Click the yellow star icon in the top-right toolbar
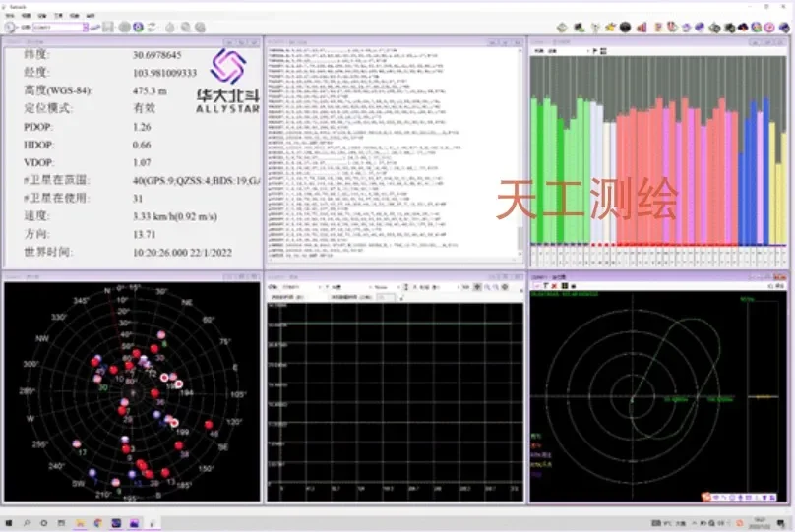795x532 pixels. [x=610, y=27]
